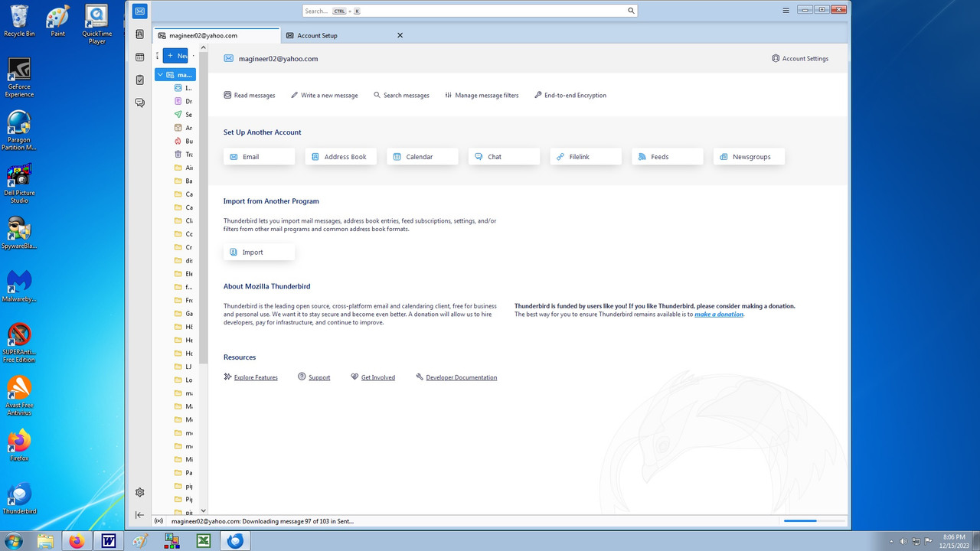980x551 pixels.
Task: Switch to the magineer02@yahoo.com tab
Action: [216, 35]
